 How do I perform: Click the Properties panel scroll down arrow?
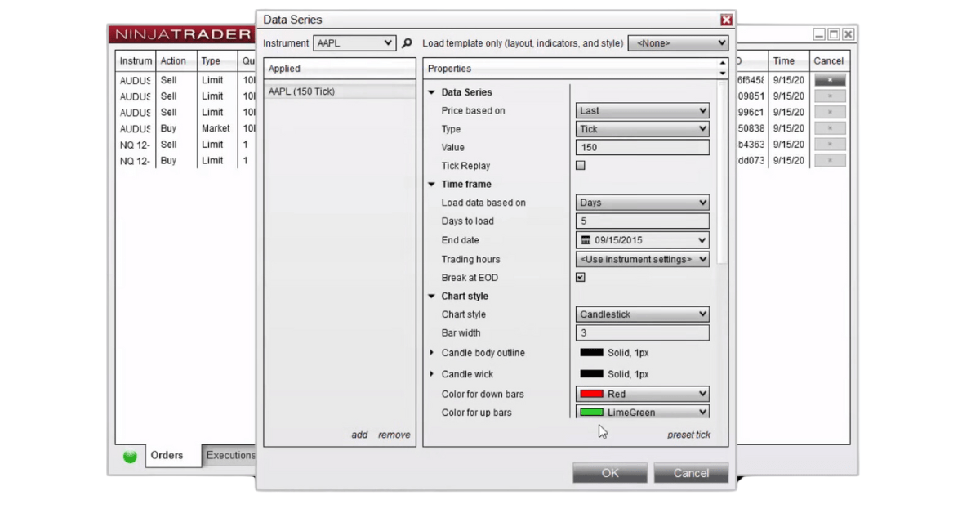[x=722, y=74]
